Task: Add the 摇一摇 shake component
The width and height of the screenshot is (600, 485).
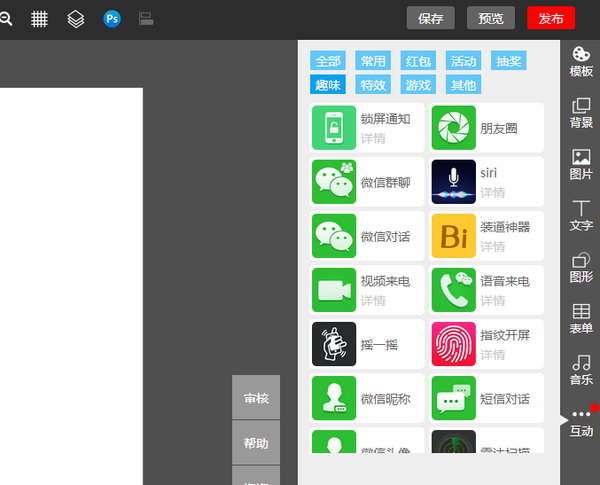Action: (367, 344)
